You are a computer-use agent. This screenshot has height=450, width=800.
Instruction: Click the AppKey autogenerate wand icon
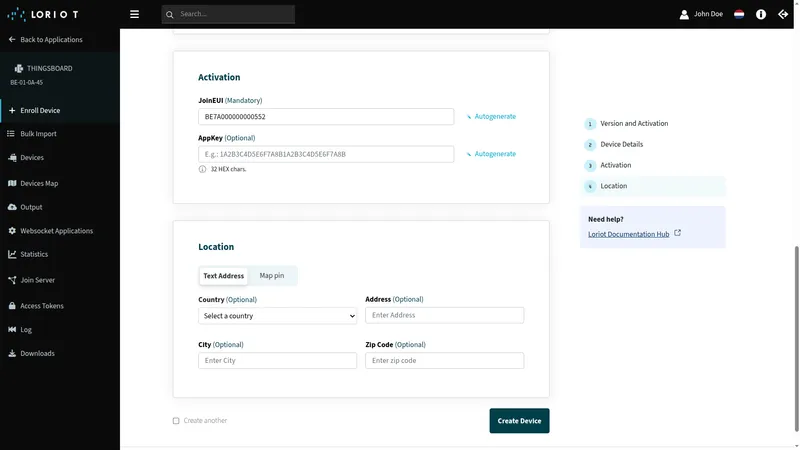[x=469, y=154]
